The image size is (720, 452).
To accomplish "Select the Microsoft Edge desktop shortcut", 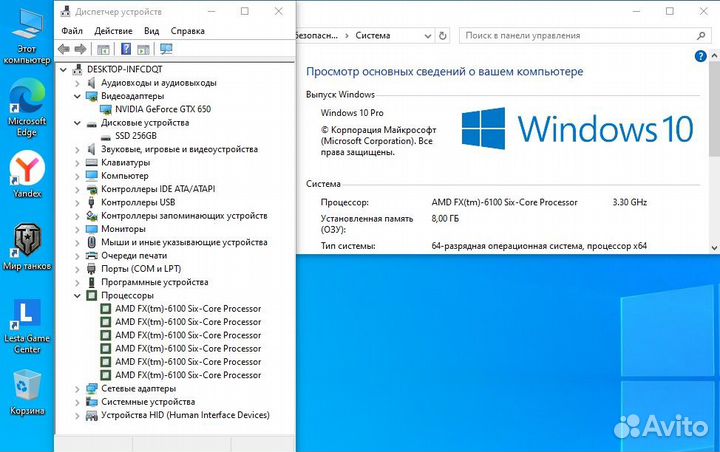I will [x=27, y=108].
